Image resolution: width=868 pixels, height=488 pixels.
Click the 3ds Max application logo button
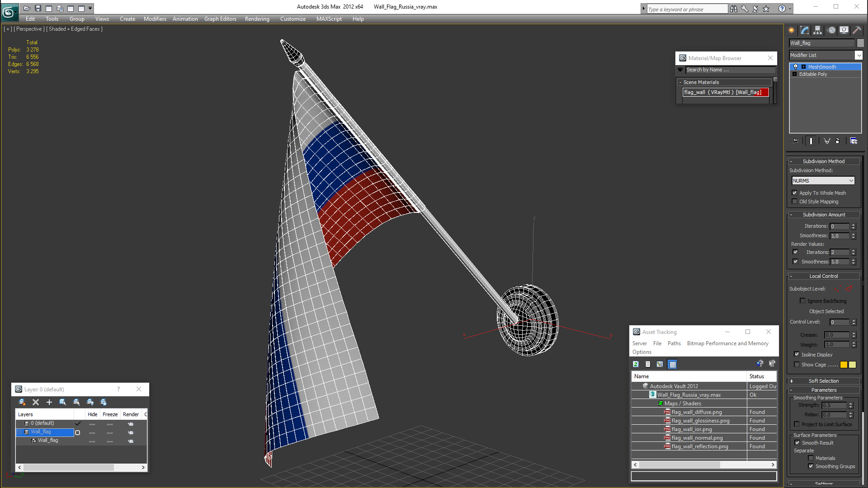click(x=9, y=12)
